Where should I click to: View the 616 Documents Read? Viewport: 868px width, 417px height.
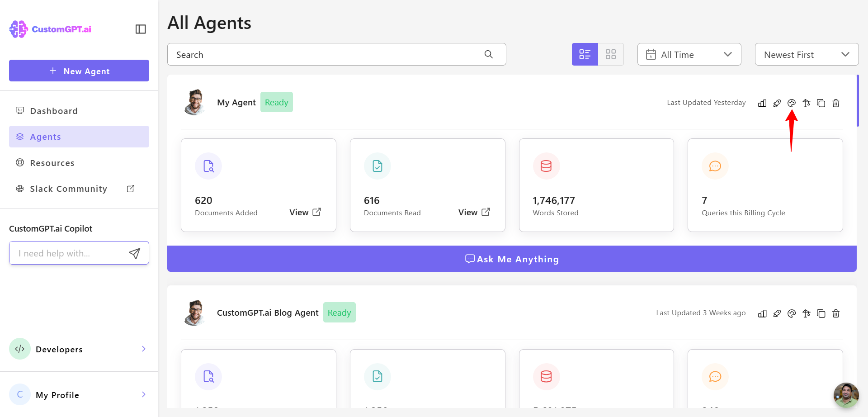pyautogui.click(x=474, y=212)
